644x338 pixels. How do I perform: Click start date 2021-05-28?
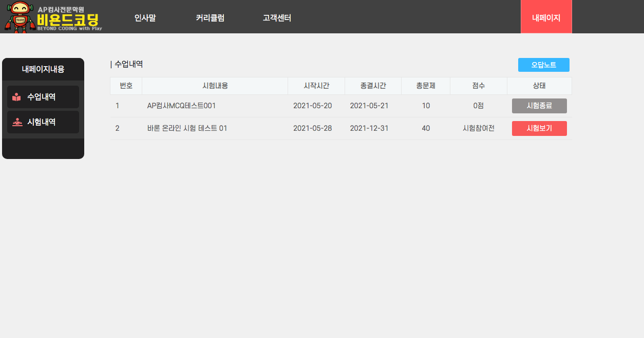[313, 128]
